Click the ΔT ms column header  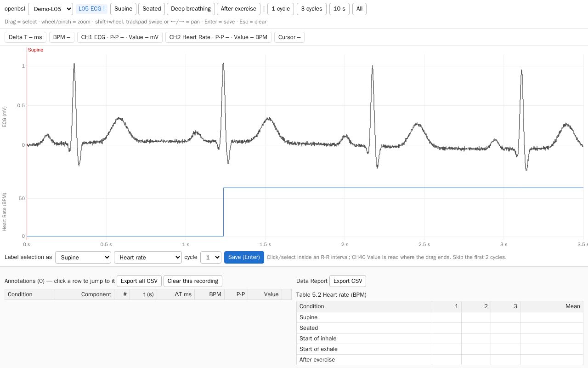pos(176,294)
